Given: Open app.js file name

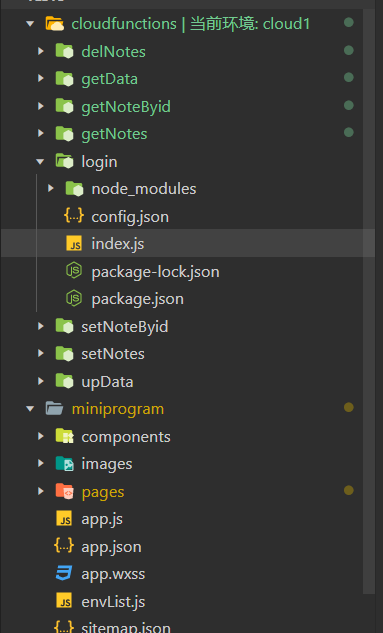Looking at the screenshot, I should [102, 519].
